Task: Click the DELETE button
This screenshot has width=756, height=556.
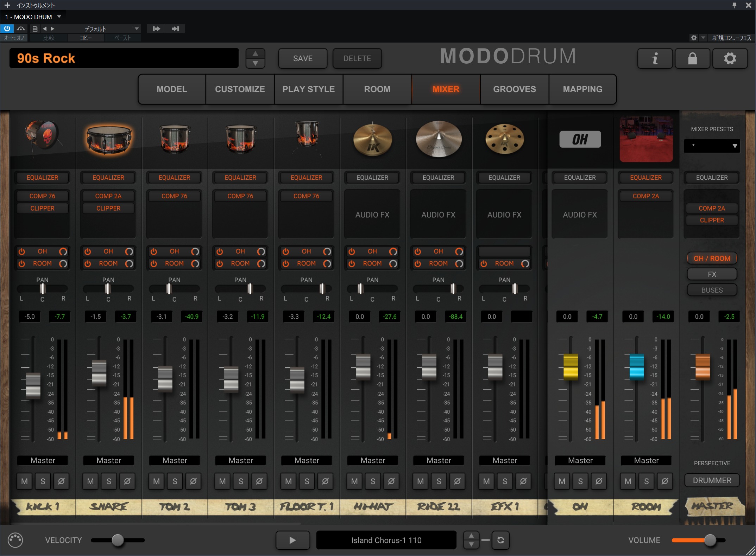Action: click(x=357, y=58)
